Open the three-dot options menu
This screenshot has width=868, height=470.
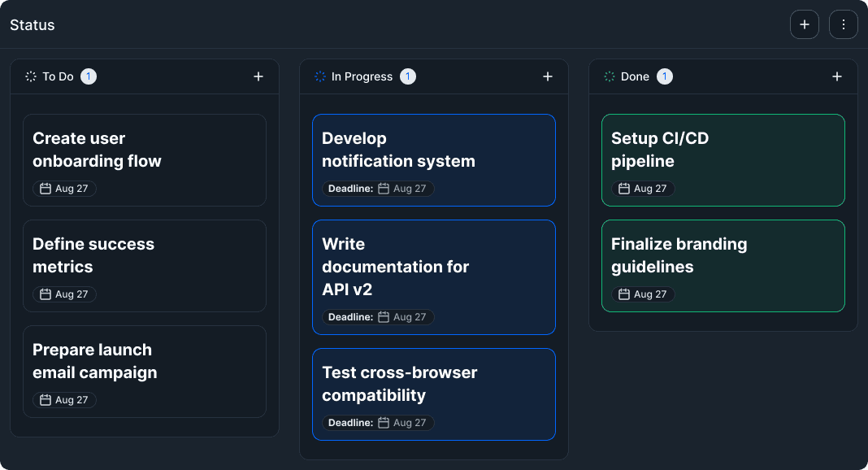point(844,24)
